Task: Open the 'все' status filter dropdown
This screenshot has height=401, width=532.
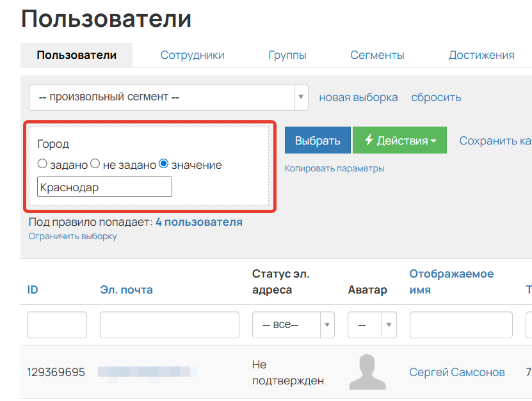Action: (x=326, y=324)
